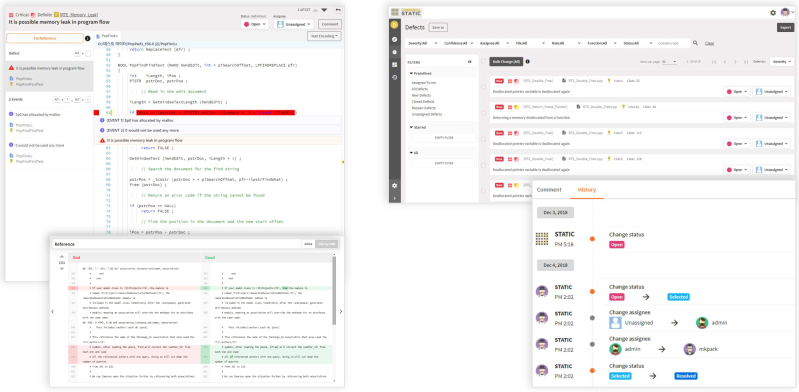Check first defect row RTE_Double_Free line 82
The width and height of the screenshot is (799, 392).
[x=484, y=87]
